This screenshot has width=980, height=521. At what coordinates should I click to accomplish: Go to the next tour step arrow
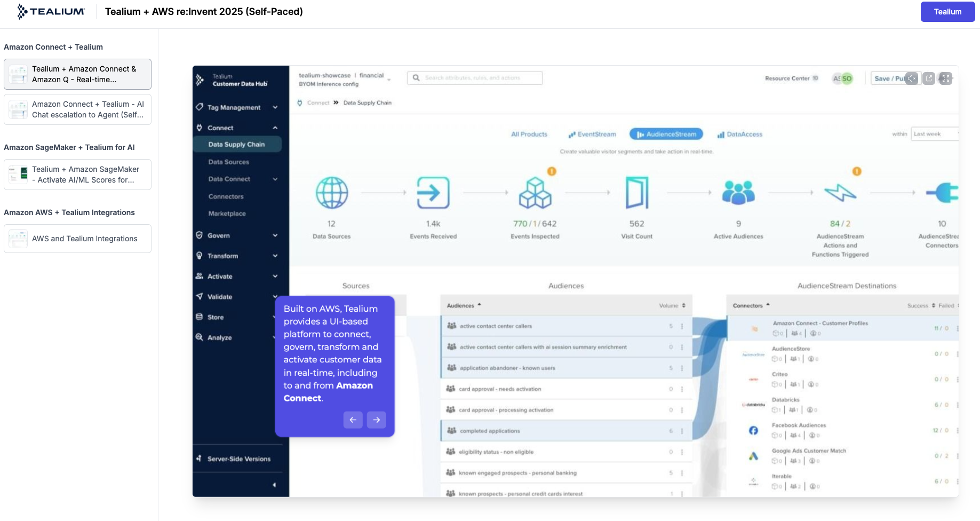376,420
